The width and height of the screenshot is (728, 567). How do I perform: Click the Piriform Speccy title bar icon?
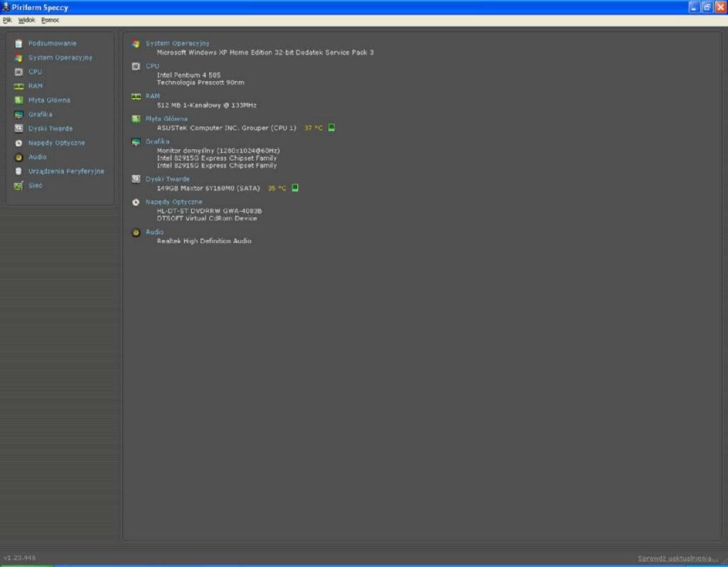point(6,7)
